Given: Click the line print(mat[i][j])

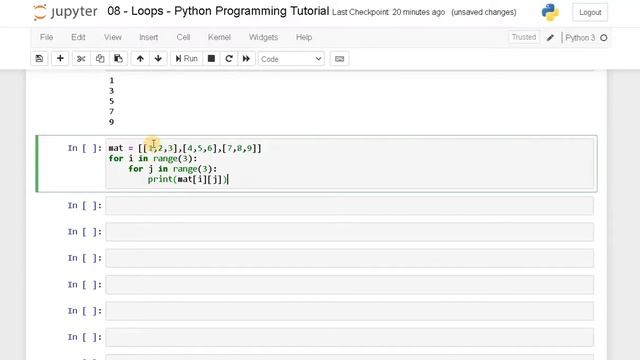Looking at the screenshot, I should point(187,179).
